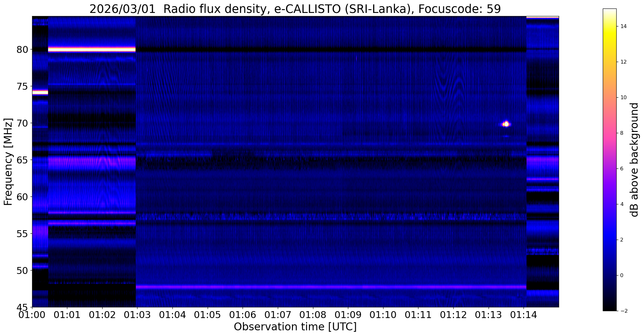Click the 01:08 time tick label
The height and width of the screenshot is (336, 644).
(x=313, y=315)
